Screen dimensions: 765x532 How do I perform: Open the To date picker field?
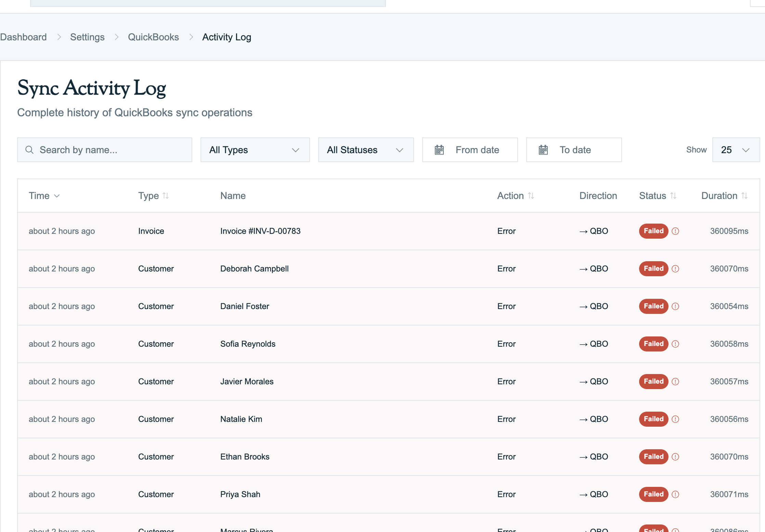point(574,150)
